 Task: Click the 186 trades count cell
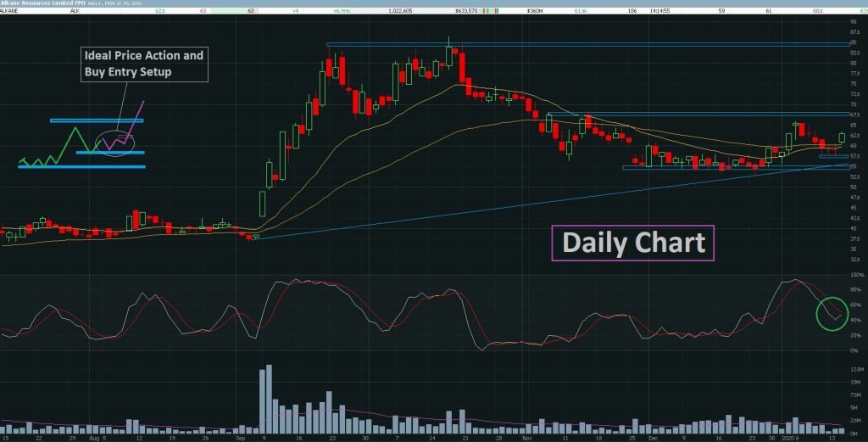pyautogui.click(x=632, y=10)
